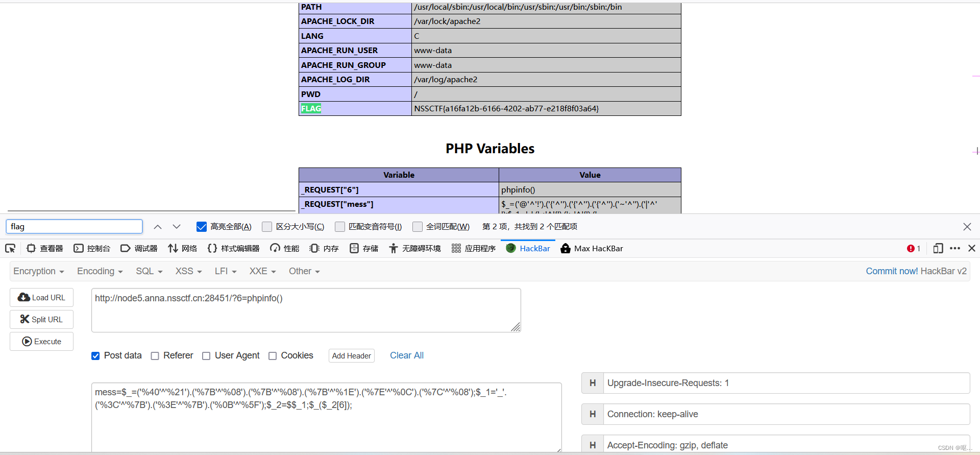Screen dimensions: 980x455
Task: Enable 全词匹配 whole words checkbox
Action: (x=418, y=227)
